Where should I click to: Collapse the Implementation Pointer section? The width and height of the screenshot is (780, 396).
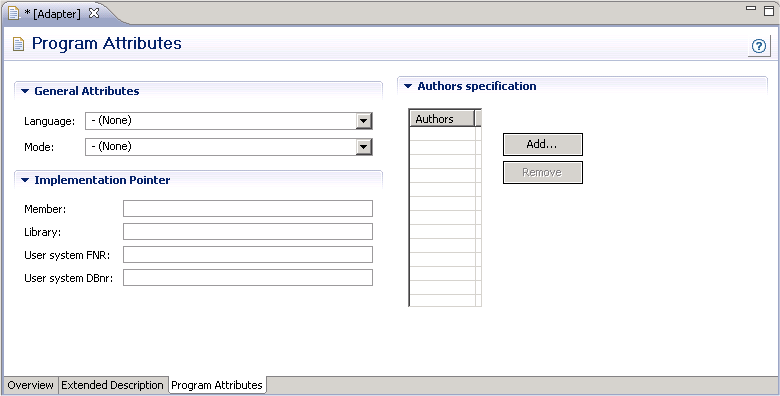25,180
